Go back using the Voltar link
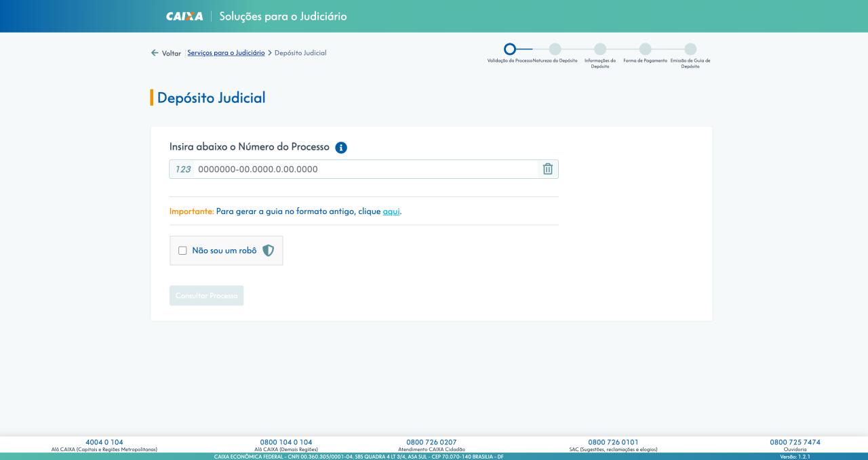Screen dimensions: 868x460 (172, 53)
